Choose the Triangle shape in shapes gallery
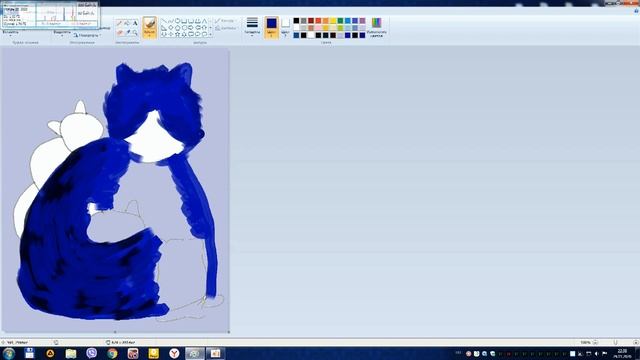The width and height of the screenshot is (640, 360). pyautogui.click(x=205, y=21)
